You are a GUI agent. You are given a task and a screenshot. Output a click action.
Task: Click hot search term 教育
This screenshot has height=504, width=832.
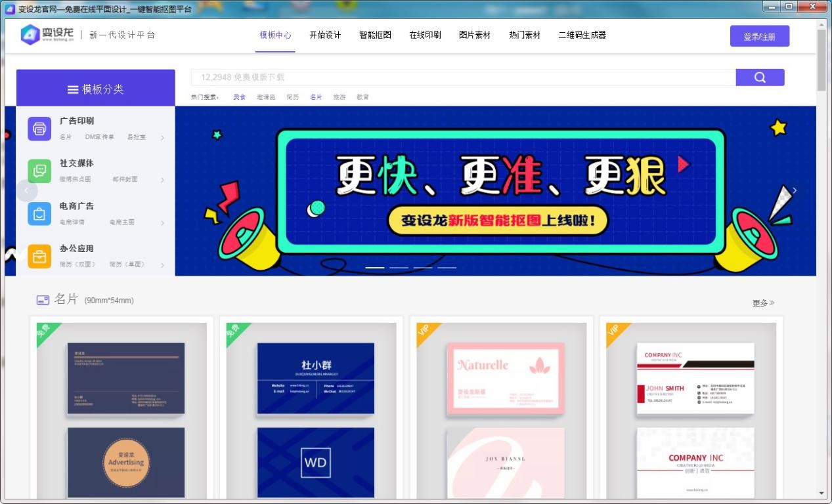point(362,97)
